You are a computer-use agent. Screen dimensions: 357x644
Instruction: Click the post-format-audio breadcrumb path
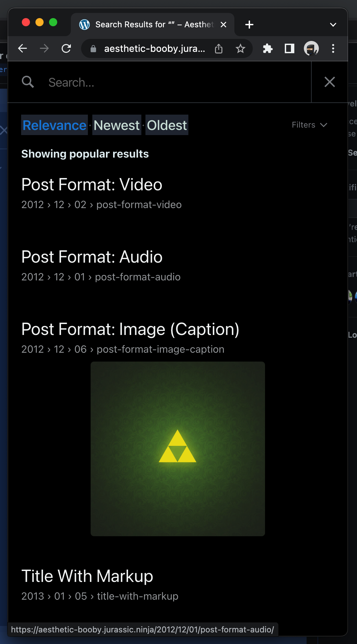point(101,277)
